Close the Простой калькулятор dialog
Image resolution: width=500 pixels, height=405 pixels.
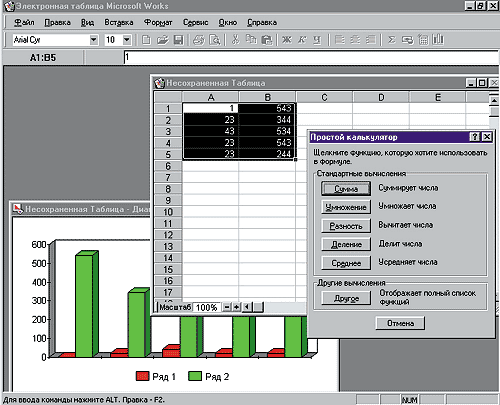point(487,137)
